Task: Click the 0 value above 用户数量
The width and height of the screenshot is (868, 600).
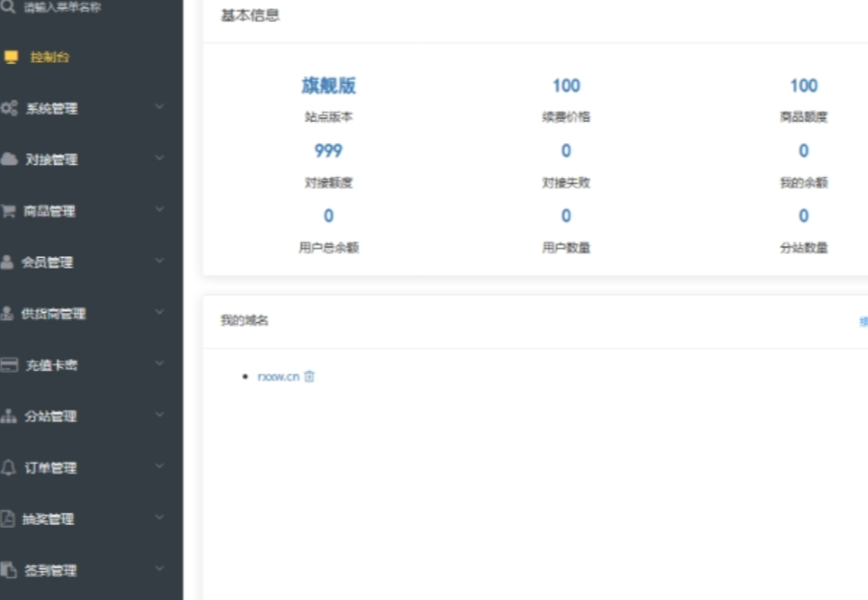Action: (566, 215)
